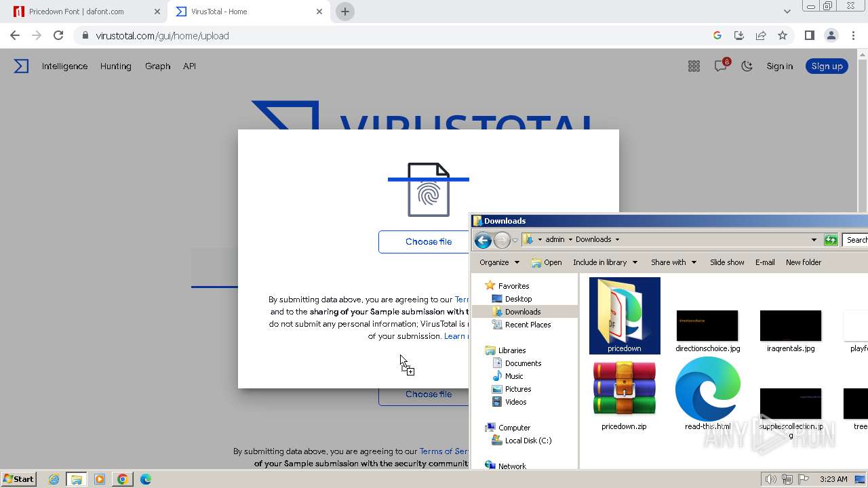
Task: Select the directionschoice.jpg thumbnail
Action: (x=707, y=331)
